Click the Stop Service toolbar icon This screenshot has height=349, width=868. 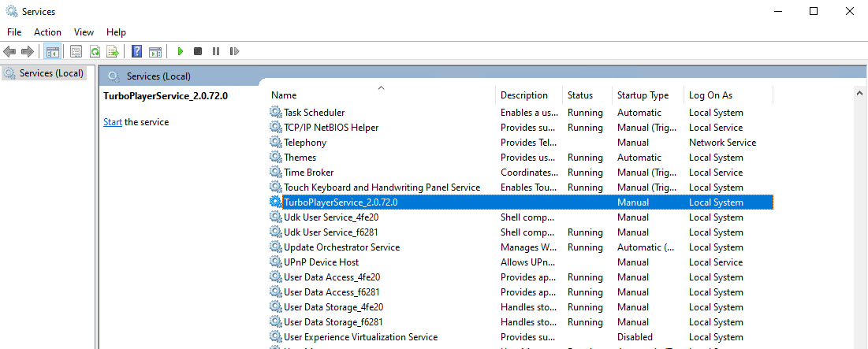click(x=198, y=51)
